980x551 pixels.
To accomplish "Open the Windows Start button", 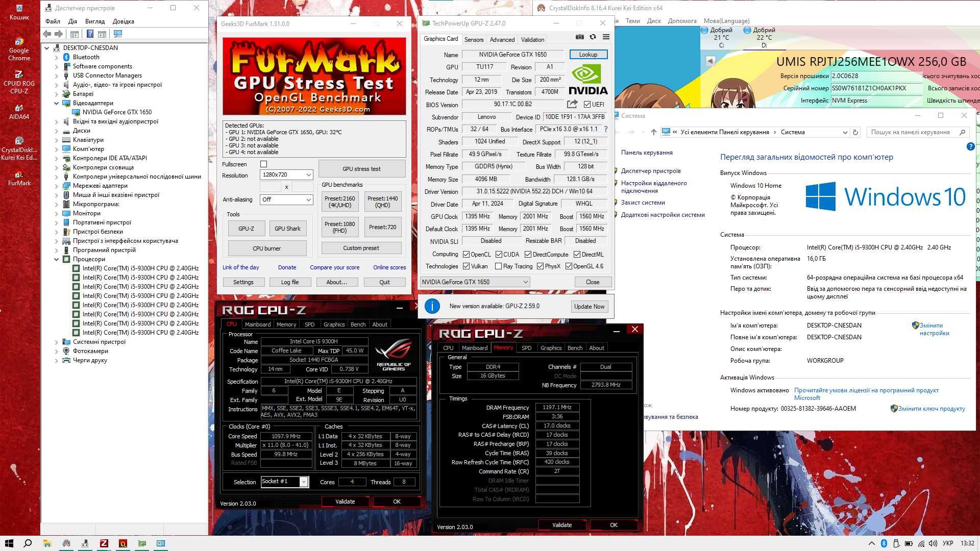I will pyautogui.click(x=9, y=543).
